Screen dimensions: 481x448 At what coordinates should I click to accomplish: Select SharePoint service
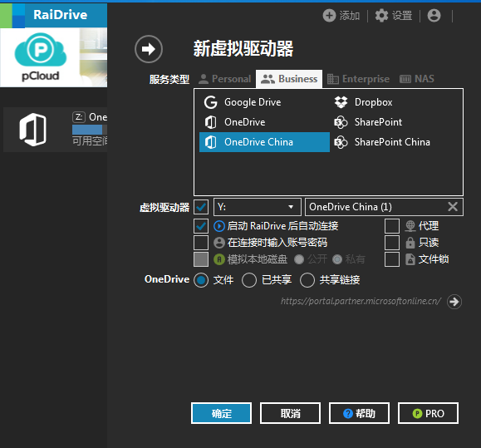(395, 122)
